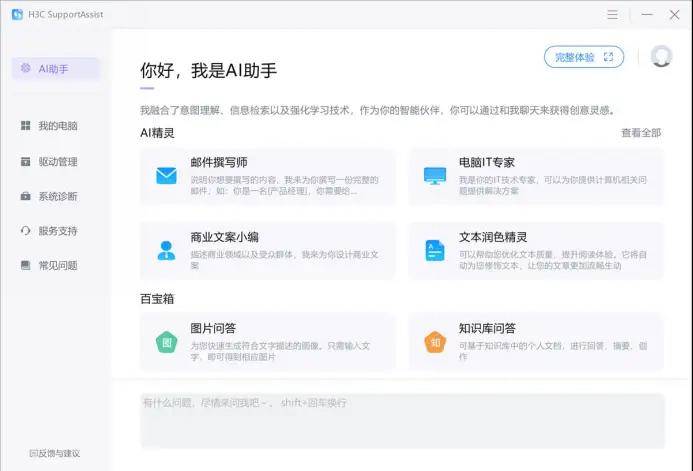Click the 查看全部 link
This screenshot has height=471, width=693.
point(640,132)
